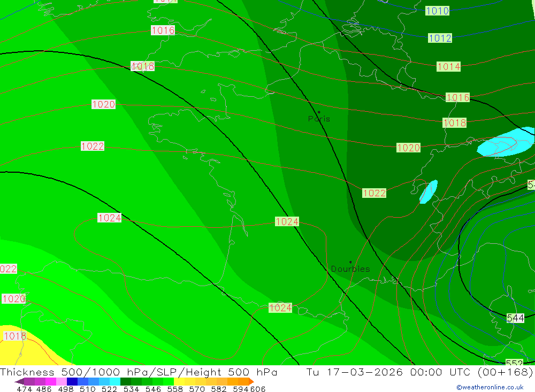535x392 pixels.
Task: Click the legend value 510
Action: 87,389
